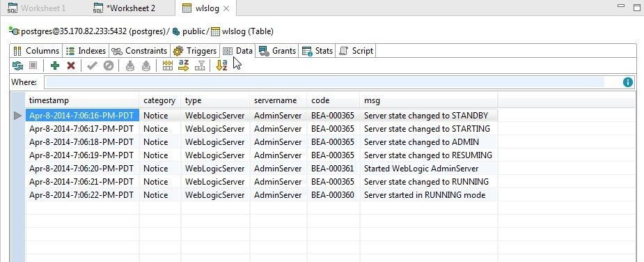Click the fit column widths icon
This screenshot has height=262, width=644.
168,65
